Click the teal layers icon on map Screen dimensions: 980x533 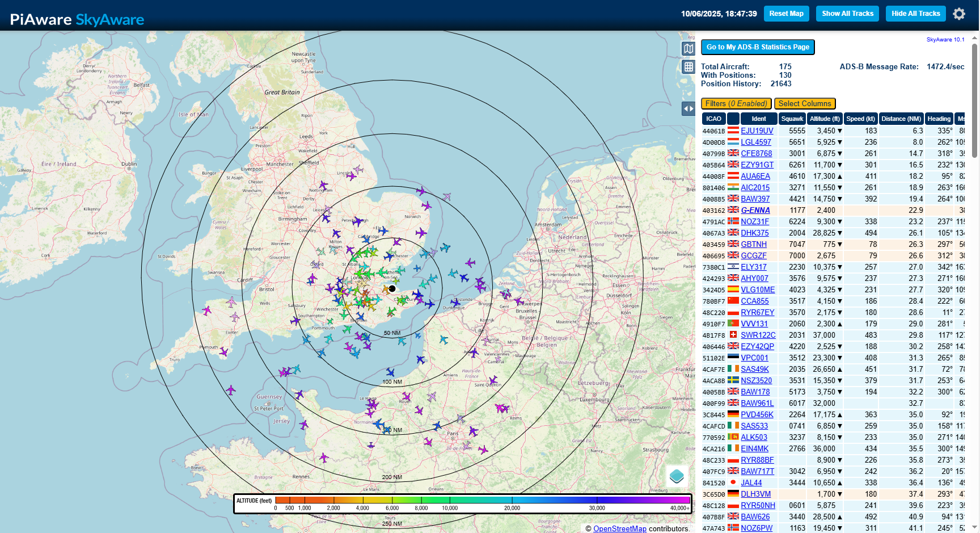click(x=677, y=476)
